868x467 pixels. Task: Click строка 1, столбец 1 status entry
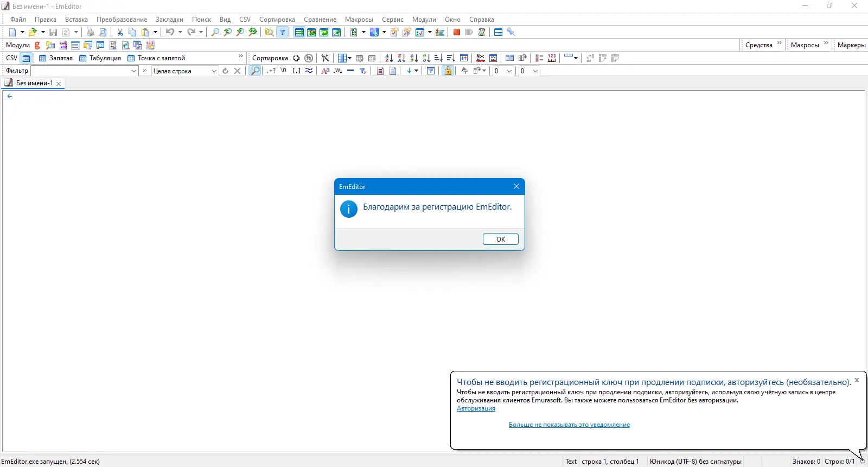(x=610, y=462)
